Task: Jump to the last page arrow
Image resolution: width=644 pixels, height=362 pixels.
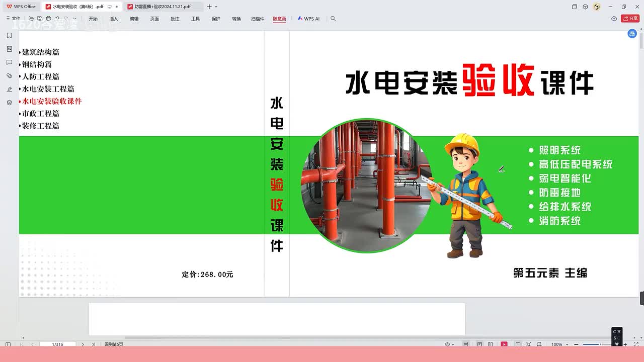Action: coord(94,344)
